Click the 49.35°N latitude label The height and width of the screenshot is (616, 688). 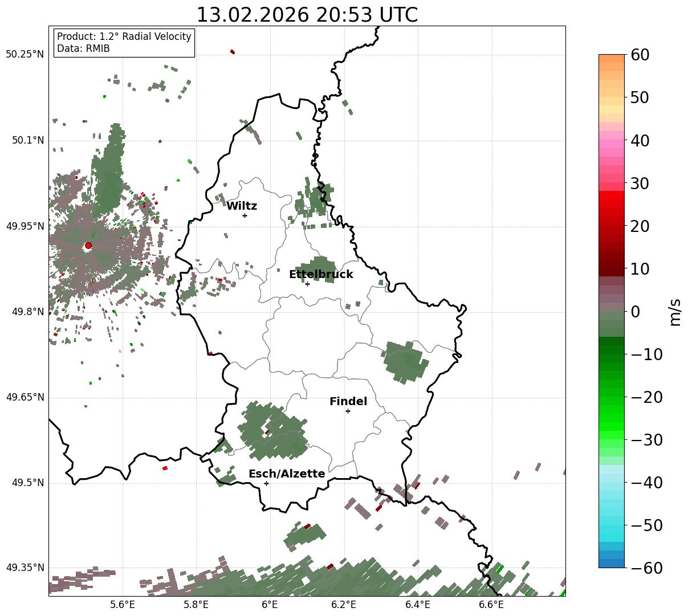click(25, 568)
